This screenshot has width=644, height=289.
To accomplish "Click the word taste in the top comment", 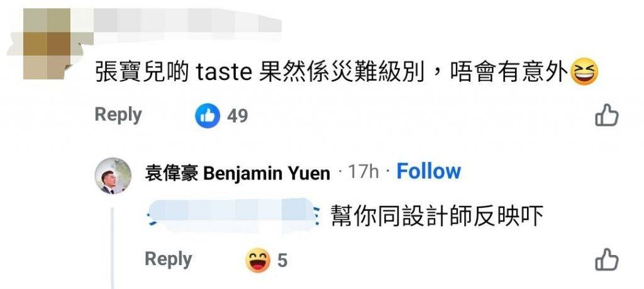I will [224, 72].
